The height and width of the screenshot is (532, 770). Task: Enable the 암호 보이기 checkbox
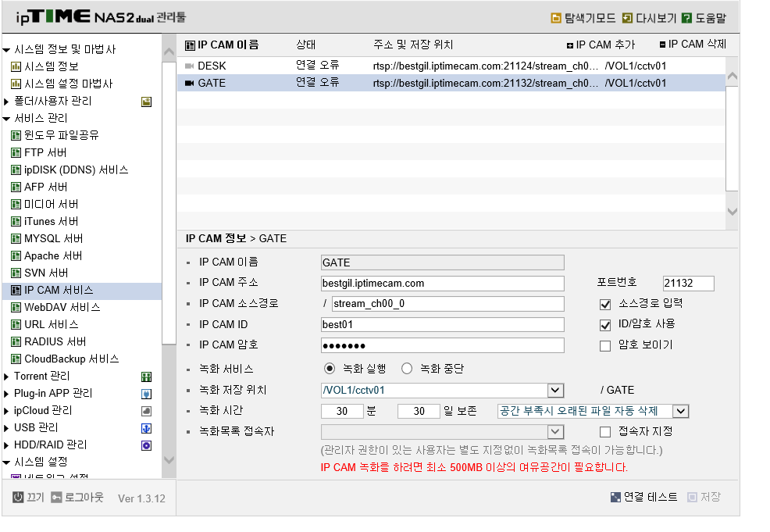pyautogui.click(x=605, y=346)
